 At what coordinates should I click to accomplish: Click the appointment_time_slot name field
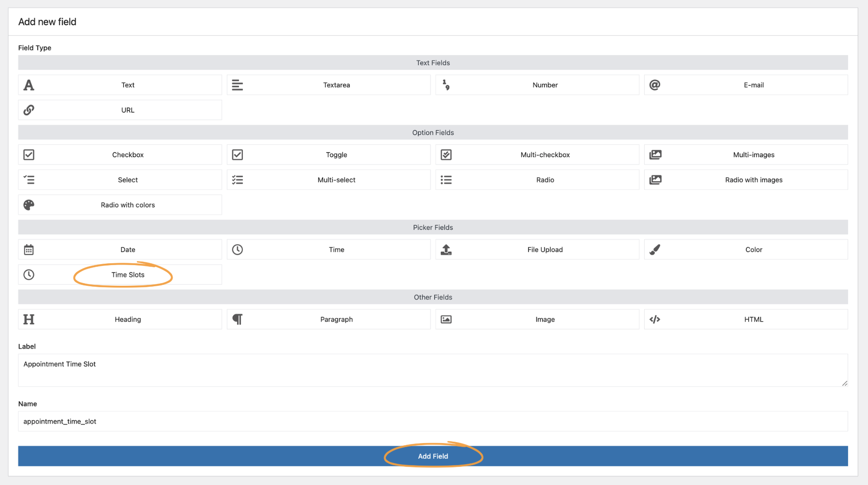(433, 421)
